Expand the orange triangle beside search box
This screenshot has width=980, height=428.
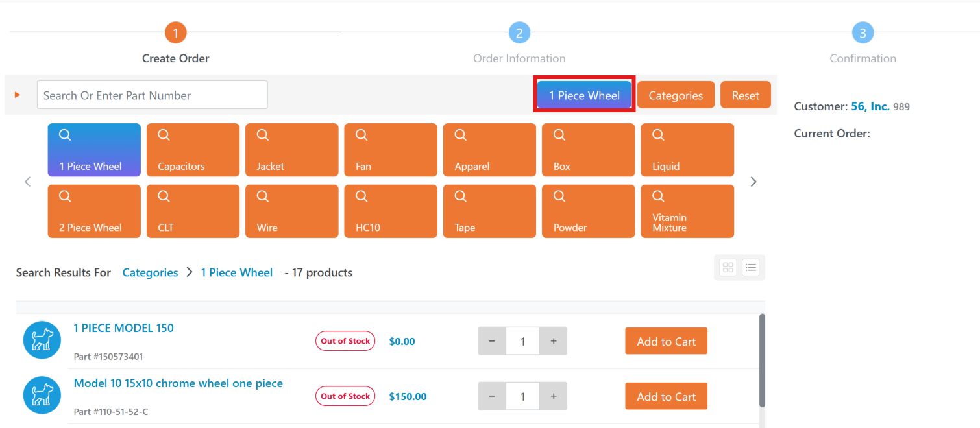(x=18, y=95)
